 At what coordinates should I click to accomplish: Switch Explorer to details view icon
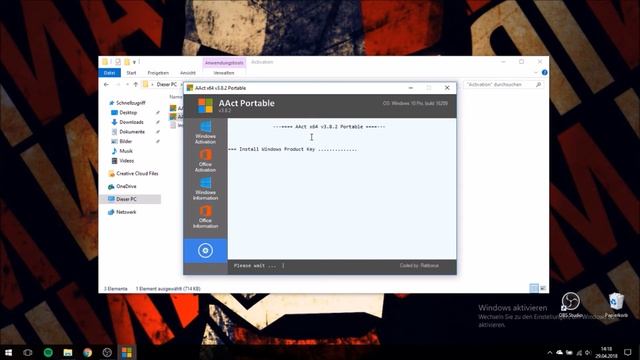(x=534, y=288)
